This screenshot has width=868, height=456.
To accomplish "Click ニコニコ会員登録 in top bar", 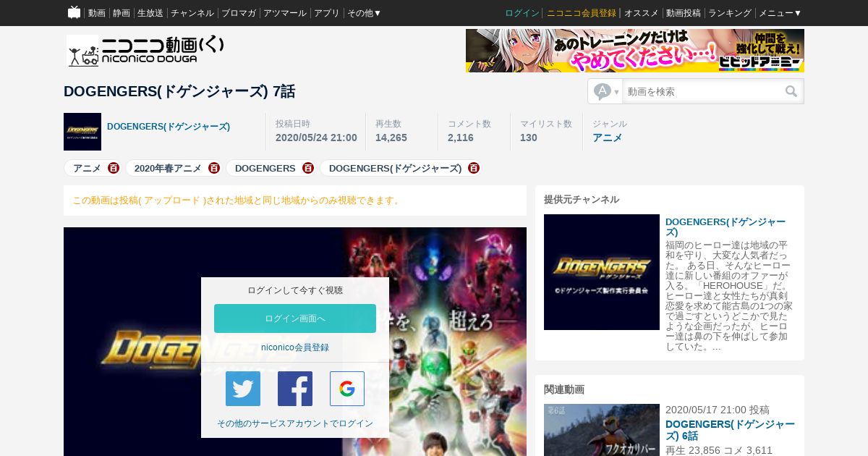I will 582,13.
